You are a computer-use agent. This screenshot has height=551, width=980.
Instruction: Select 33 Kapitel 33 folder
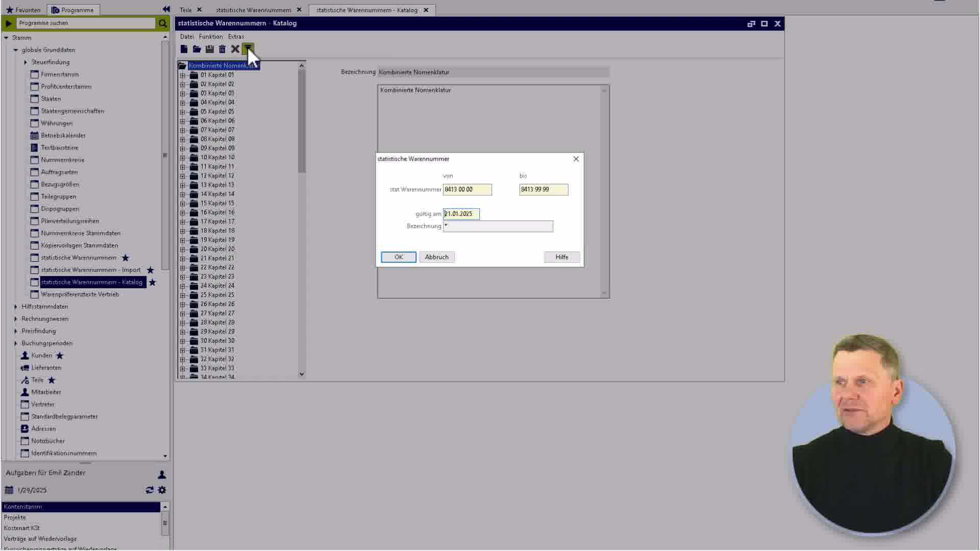click(x=217, y=368)
